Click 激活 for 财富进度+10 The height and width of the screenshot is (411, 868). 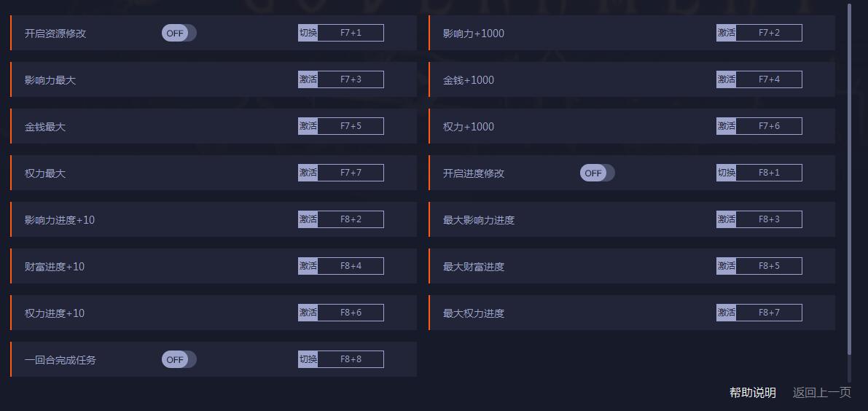click(x=308, y=266)
